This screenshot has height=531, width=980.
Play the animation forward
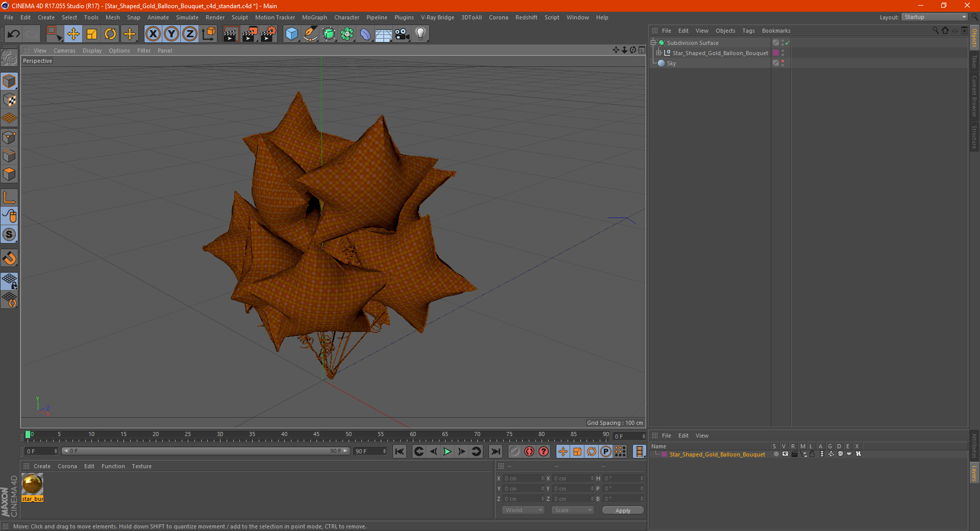tap(447, 451)
